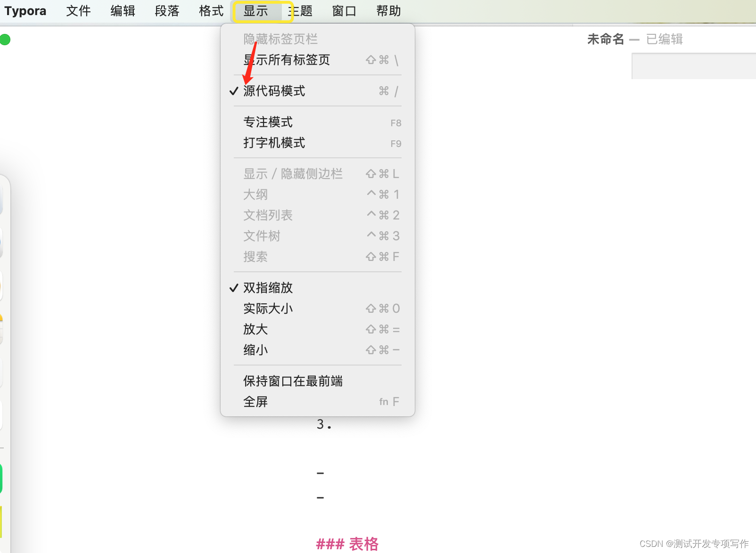Click the ### 表格 heading in editor
This screenshot has height=553, width=756.
coord(347,544)
